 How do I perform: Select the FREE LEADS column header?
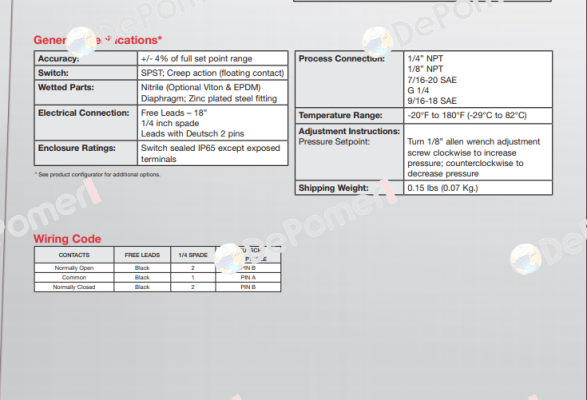142,255
